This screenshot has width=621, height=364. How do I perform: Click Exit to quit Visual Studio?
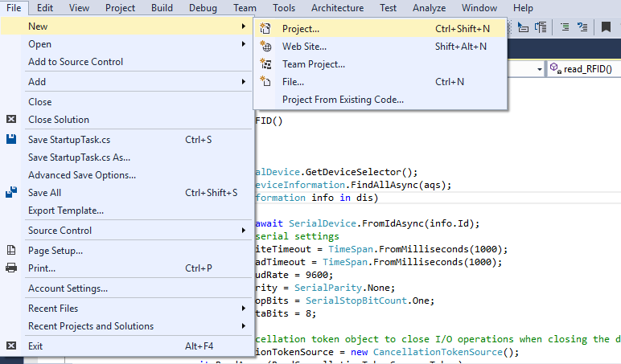(x=36, y=346)
